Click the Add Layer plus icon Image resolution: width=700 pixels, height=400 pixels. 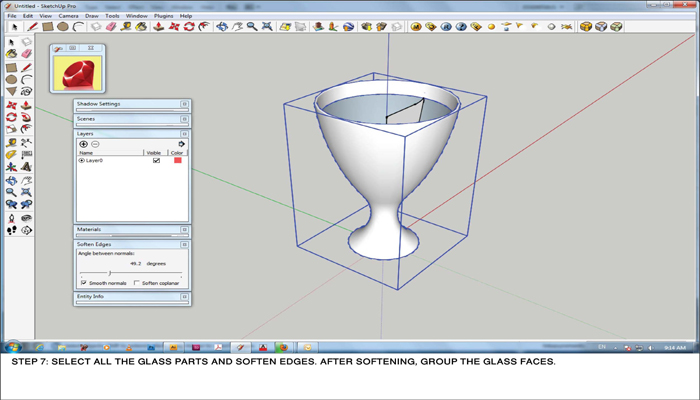pyautogui.click(x=83, y=144)
